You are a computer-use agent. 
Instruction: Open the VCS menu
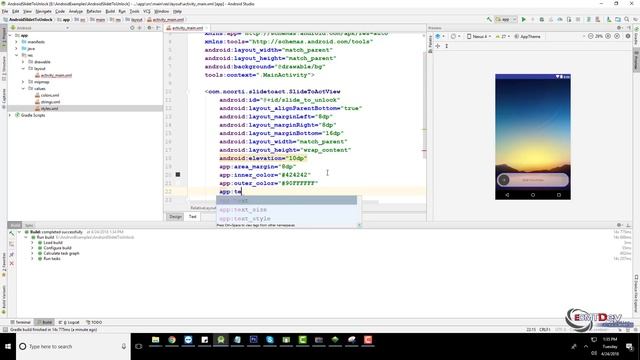(x=147, y=11)
